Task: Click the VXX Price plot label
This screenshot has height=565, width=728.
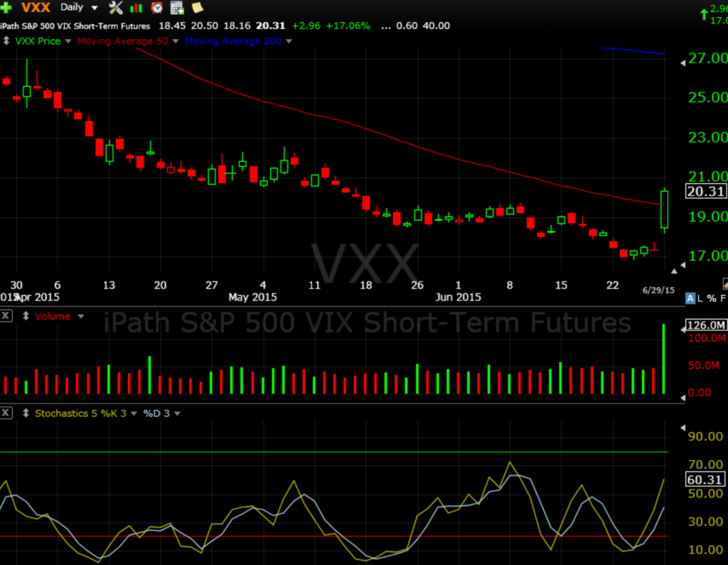Action: [38, 41]
